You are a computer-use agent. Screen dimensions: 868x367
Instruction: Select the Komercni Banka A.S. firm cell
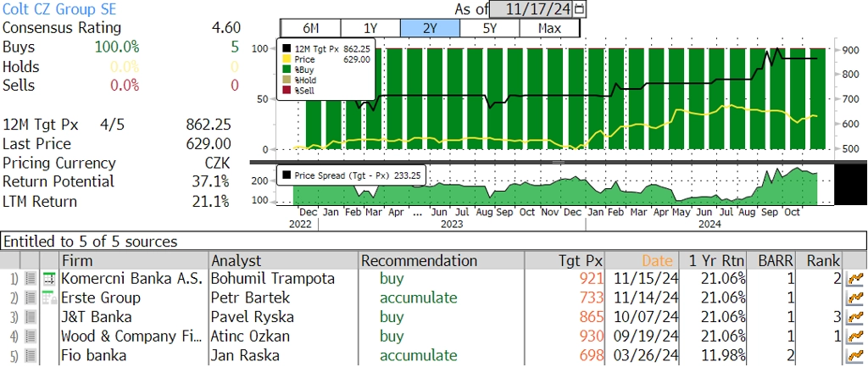tap(133, 278)
